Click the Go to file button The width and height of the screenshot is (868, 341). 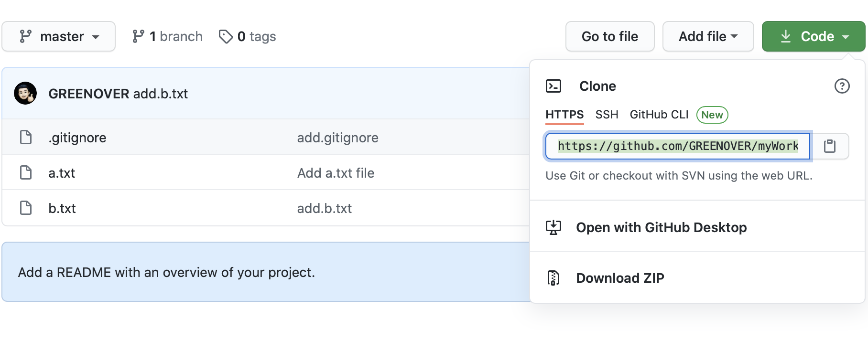[609, 36]
